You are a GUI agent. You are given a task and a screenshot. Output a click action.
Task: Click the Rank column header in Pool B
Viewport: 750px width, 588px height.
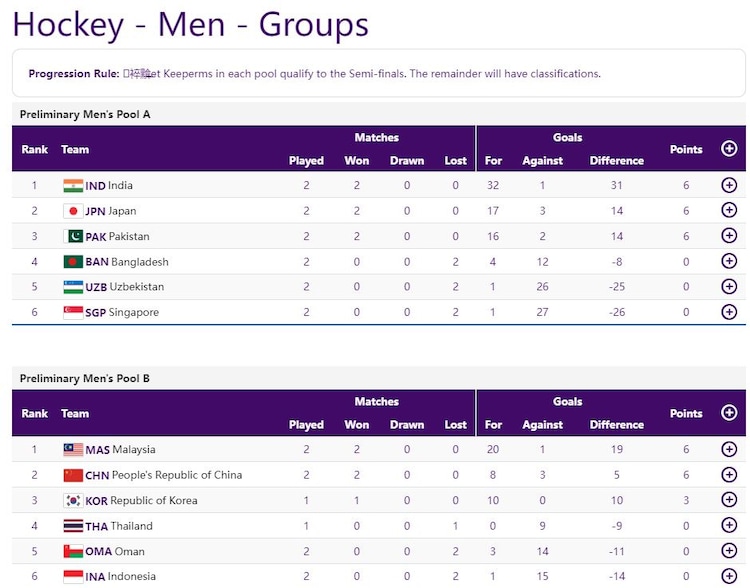(35, 413)
